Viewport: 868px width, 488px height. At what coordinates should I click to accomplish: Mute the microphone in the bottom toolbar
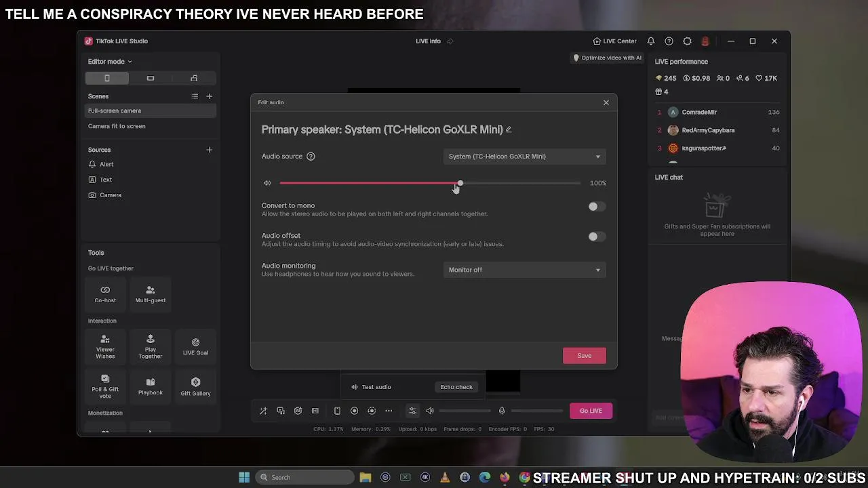tap(502, 411)
